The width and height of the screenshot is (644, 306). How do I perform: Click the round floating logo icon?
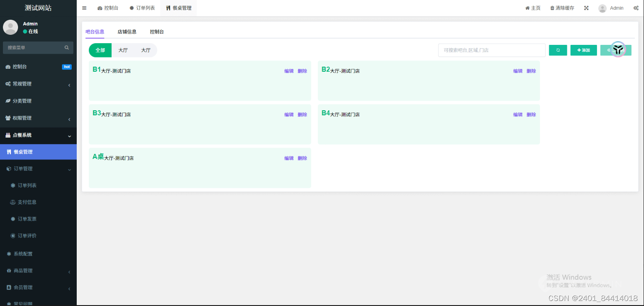point(618,49)
